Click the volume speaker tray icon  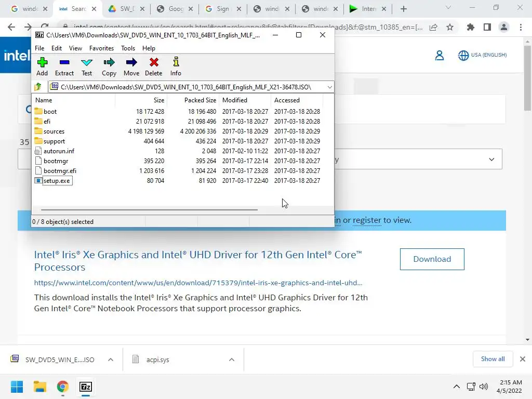[484, 387]
